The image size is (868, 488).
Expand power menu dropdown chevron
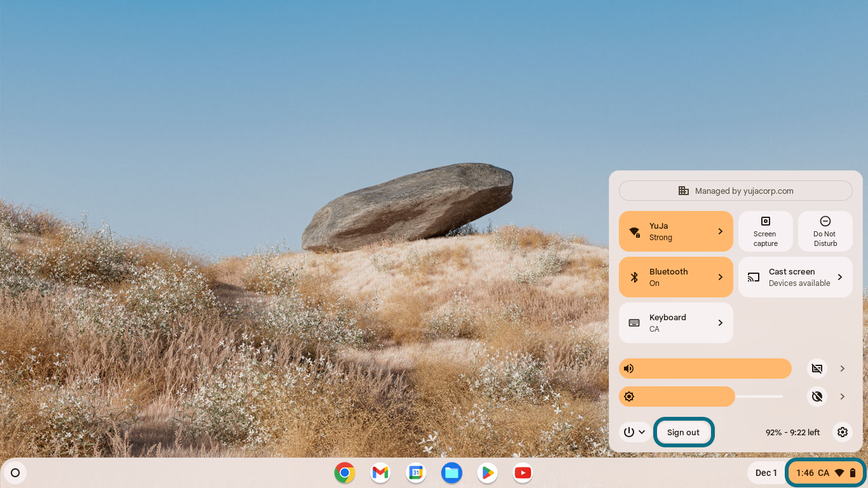(x=642, y=432)
